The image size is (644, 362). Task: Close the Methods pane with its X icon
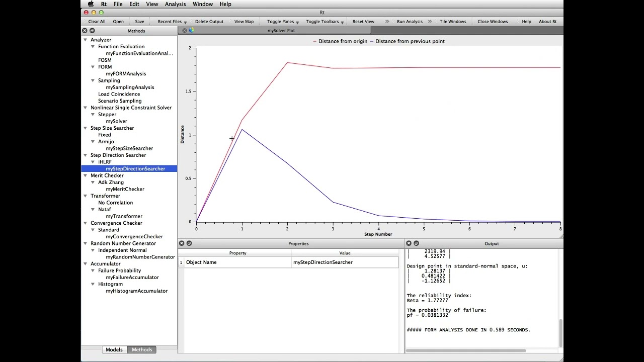[x=85, y=31]
